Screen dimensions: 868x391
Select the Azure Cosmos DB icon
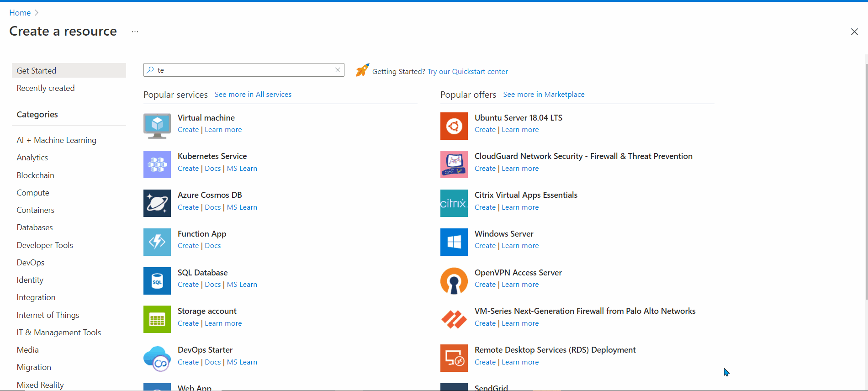click(x=157, y=203)
